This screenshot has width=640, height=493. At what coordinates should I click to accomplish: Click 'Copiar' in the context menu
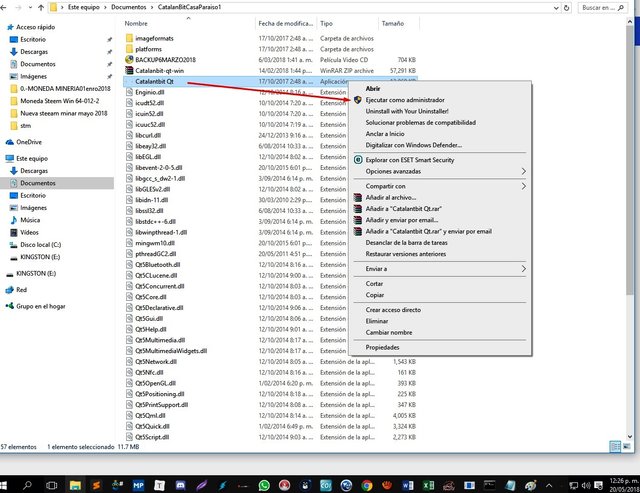click(375, 295)
